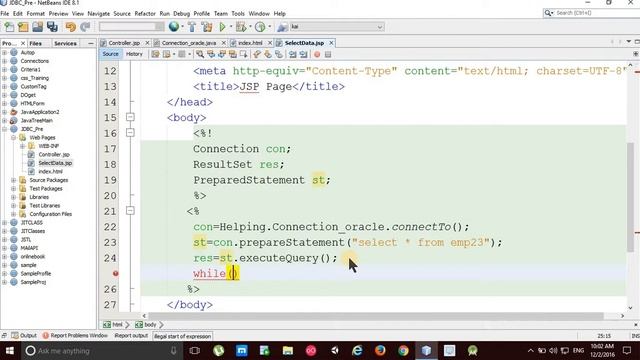Screen dimensions: 640x360
Task: Collapse the code fold at line 21
Action: tap(130, 211)
